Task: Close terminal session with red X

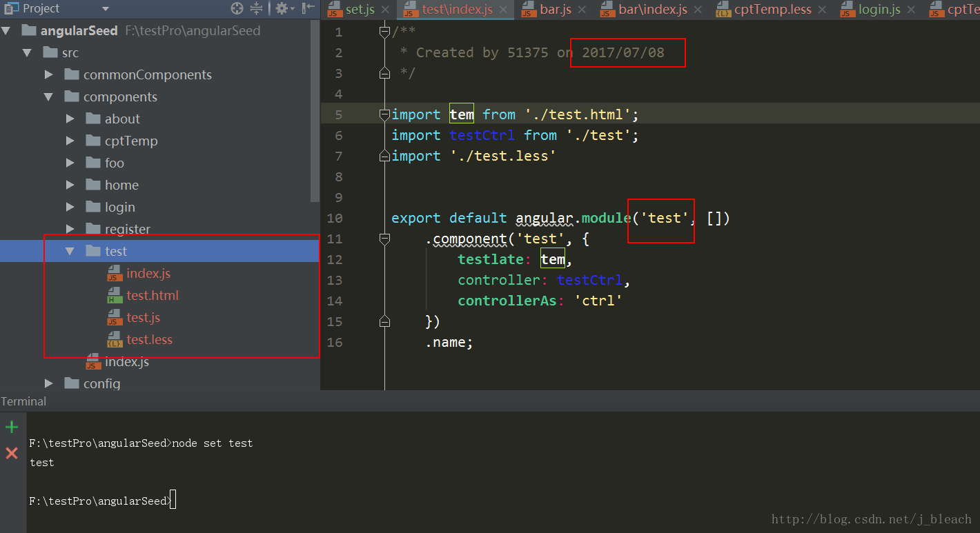Action: (x=12, y=453)
